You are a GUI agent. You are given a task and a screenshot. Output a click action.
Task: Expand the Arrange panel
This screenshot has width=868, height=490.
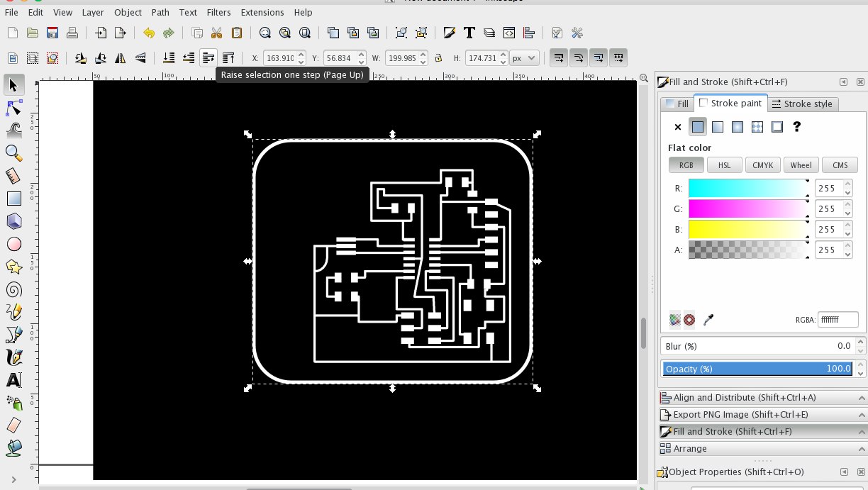point(762,448)
